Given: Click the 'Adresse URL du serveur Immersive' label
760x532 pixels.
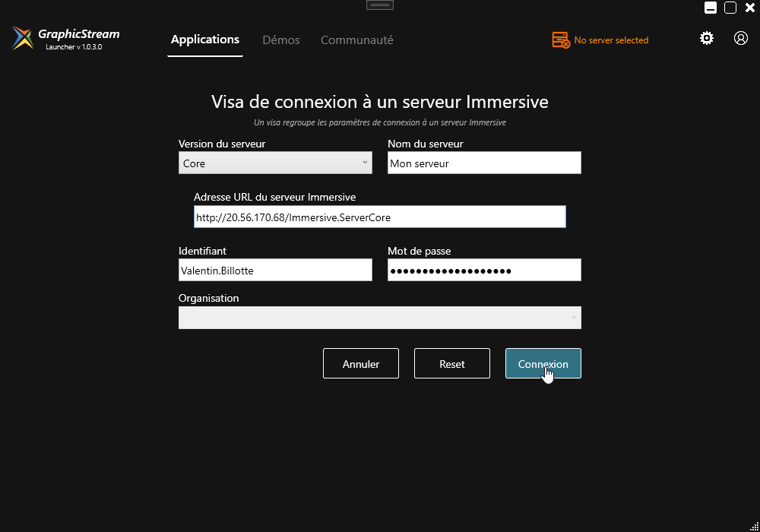Looking at the screenshot, I should [x=275, y=197].
